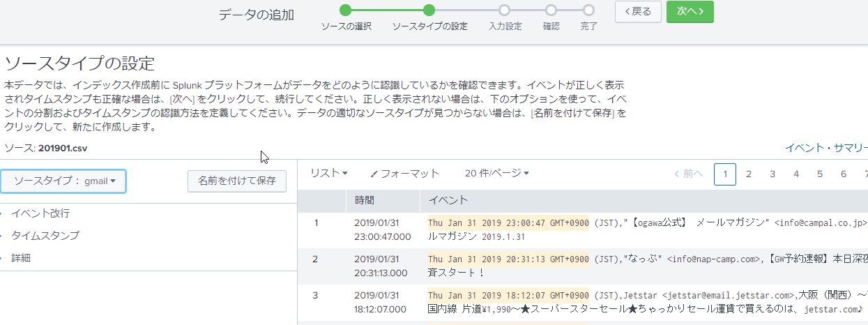Click highlighted timestamp Thu Jan 31 2019 23:00:47
This screenshot has height=325, width=868.
(508, 222)
